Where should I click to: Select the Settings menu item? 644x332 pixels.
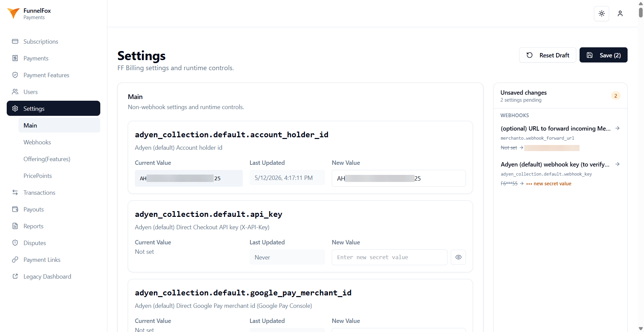53,108
